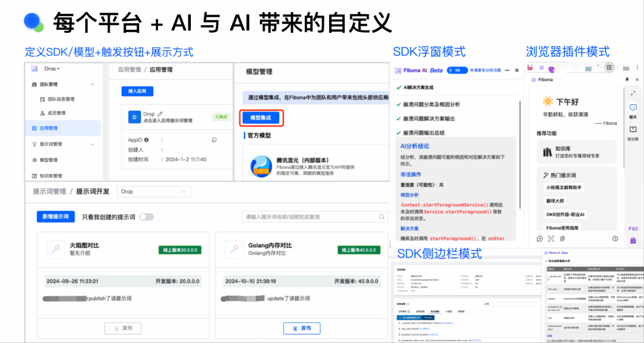
Task: Switch to the 分析建议 tab
Action: tap(405, 311)
